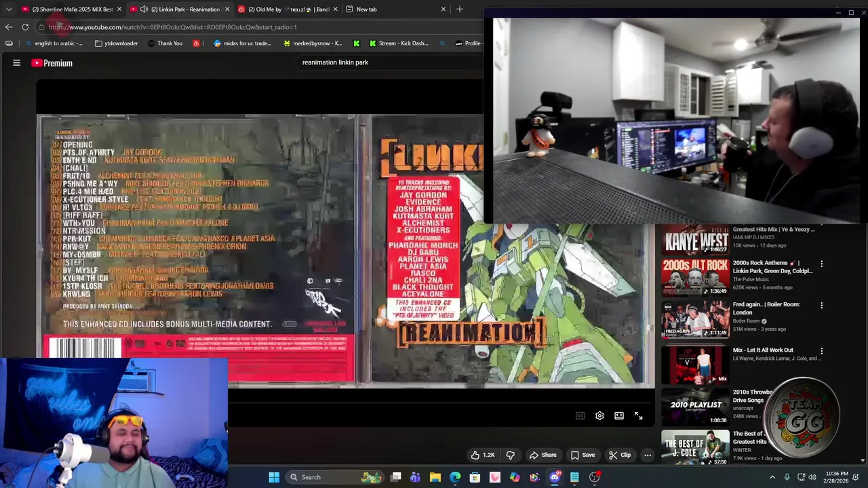
Task: Save the video to a playlist
Action: (x=583, y=455)
